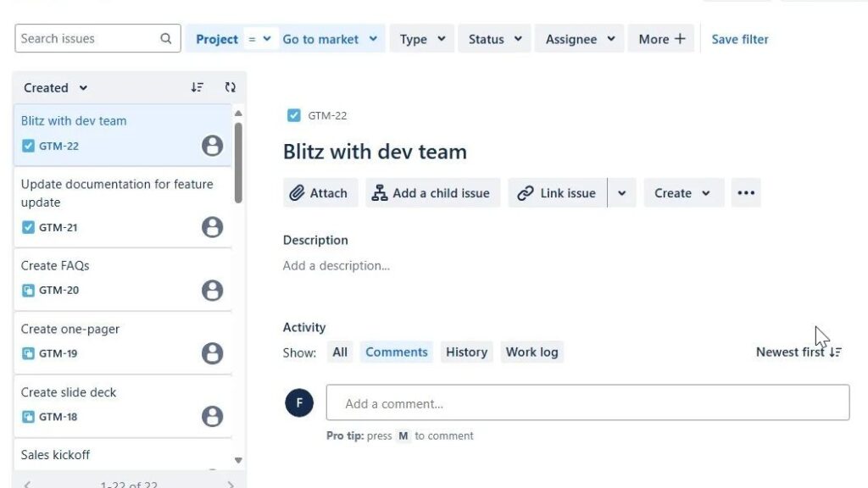Click the GTM-19 issue type icon
The image size is (868, 488).
coord(28,353)
